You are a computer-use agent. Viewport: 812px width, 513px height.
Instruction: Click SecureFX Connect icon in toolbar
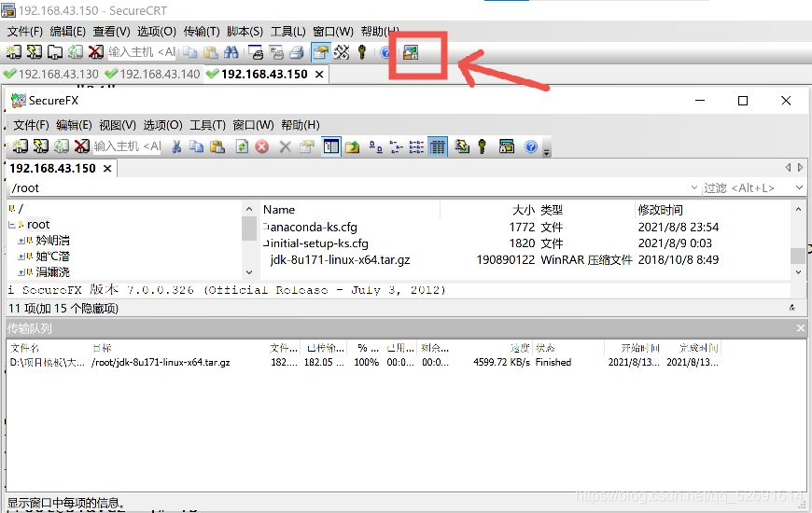pos(21,146)
